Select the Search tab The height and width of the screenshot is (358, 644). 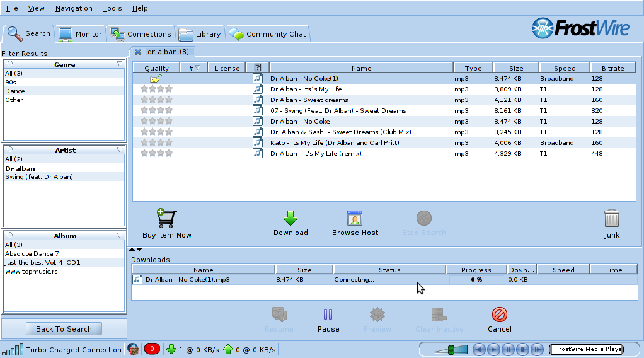(29, 33)
